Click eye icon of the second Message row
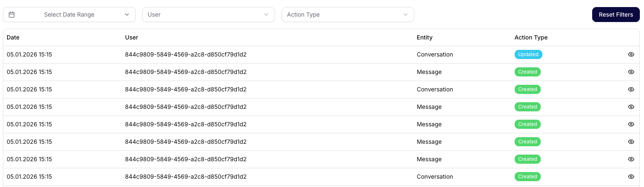The width and height of the screenshot is (644, 187). pyautogui.click(x=631, y=107)
